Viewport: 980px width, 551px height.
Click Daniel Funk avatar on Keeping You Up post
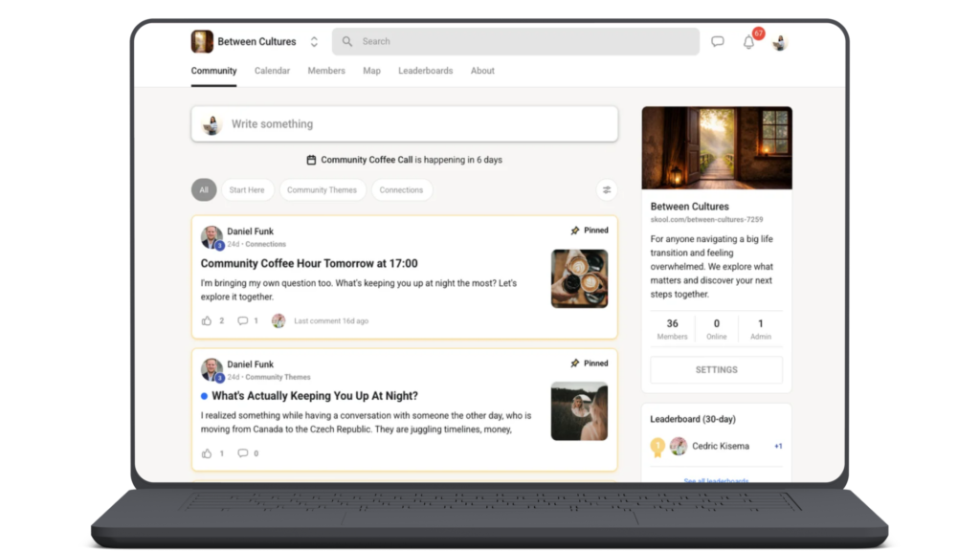[212, 370]
